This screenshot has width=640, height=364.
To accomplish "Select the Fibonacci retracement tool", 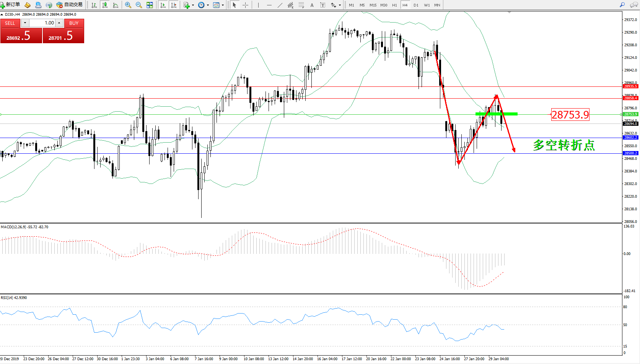I will point(301,5).
